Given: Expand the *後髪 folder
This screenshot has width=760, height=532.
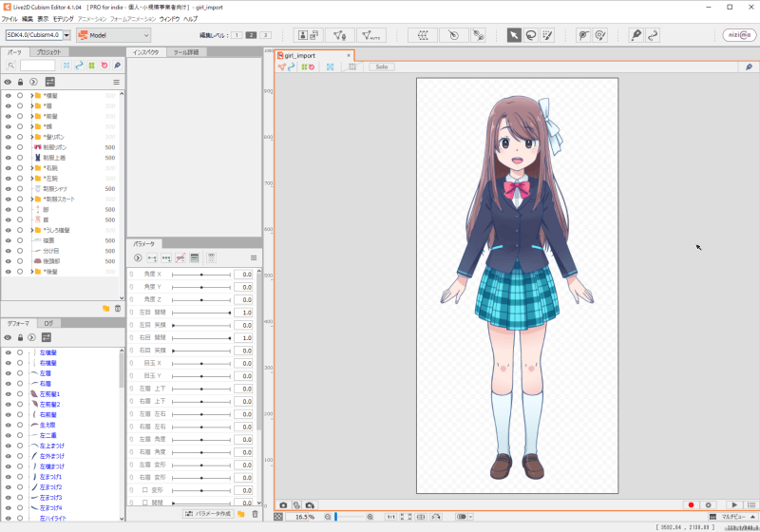Looking at the screenshot, I should click(x=32, y=272).
